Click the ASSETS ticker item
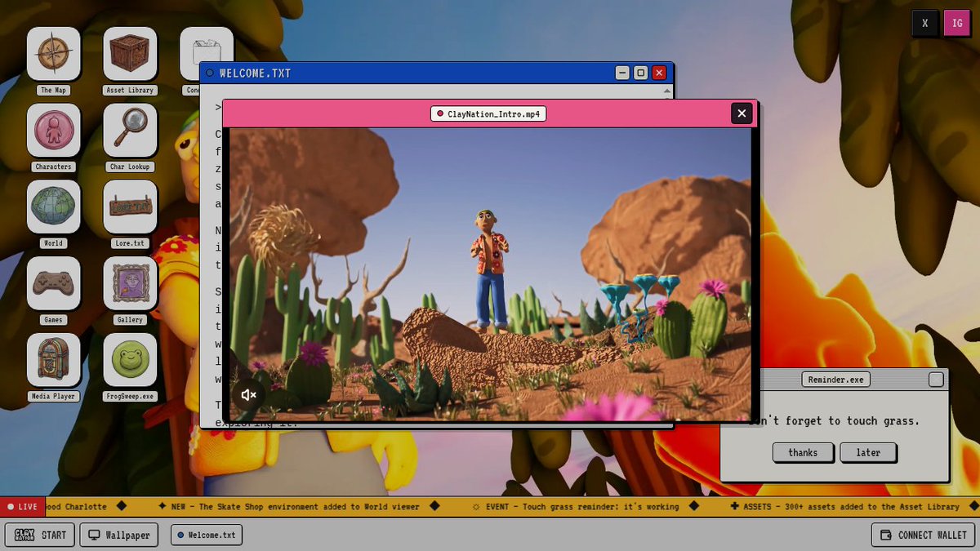Viewport: 980px width, 551px height. (845, 506)
